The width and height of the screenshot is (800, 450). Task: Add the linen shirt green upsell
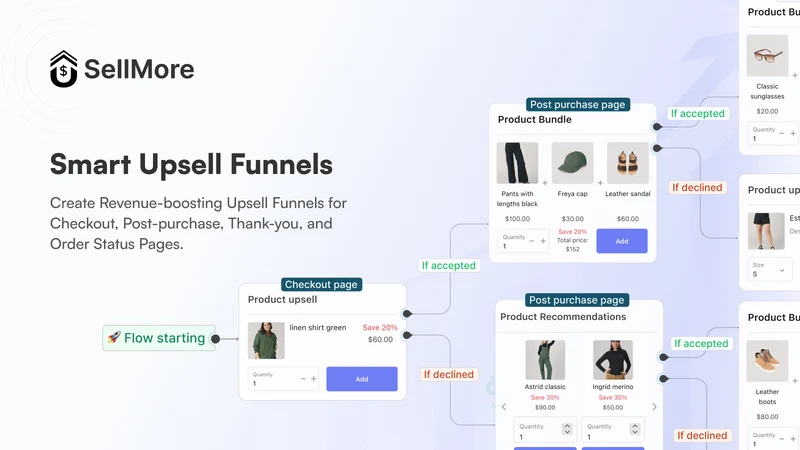coord(362,379)
